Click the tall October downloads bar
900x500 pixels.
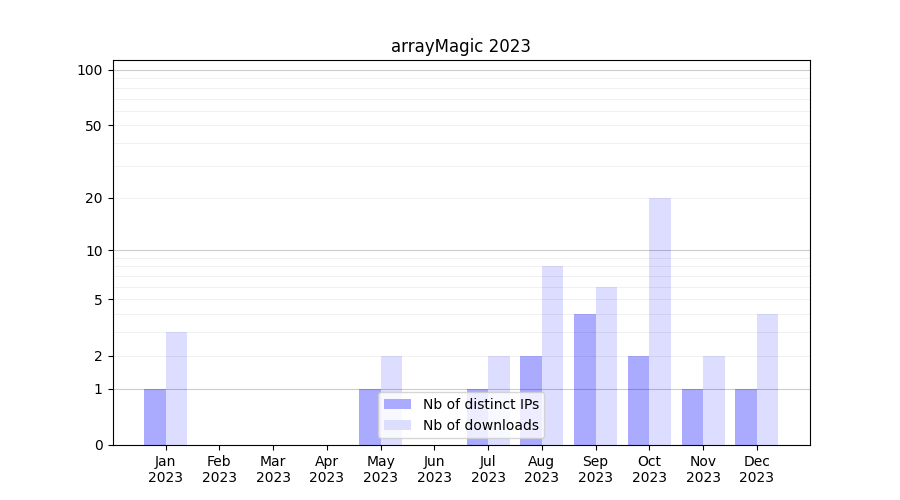(660, 320)
